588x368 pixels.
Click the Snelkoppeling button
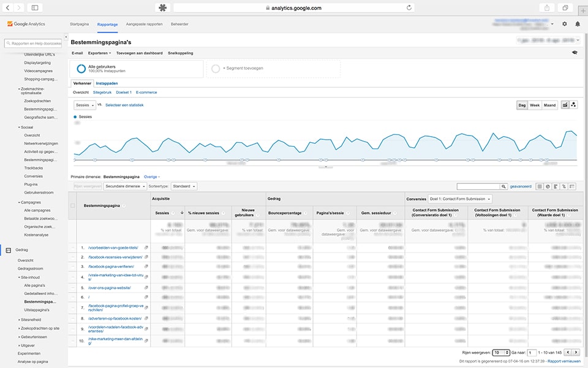click(180, 53)
